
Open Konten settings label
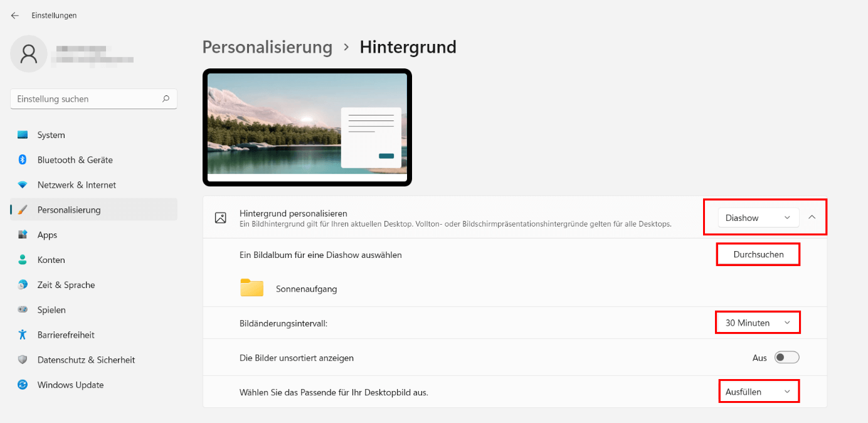(51, 260)
